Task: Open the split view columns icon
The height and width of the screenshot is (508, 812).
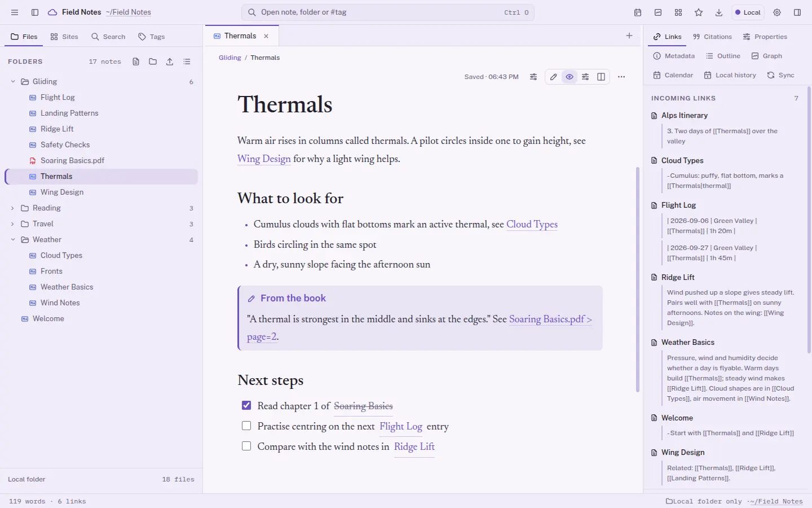Action: 601,77
